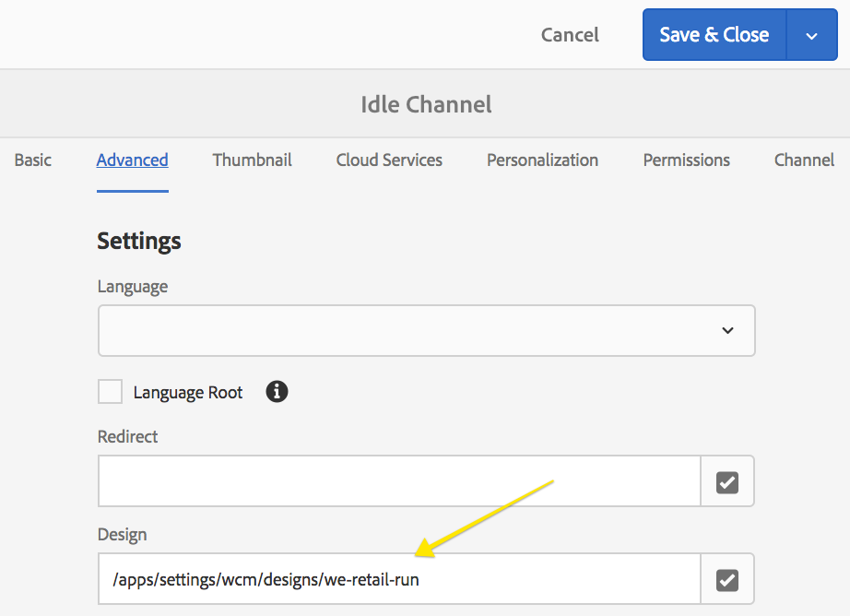Open the Redirect path picker checkmark icon
This screenshot has height=616, width=850.
727,481
